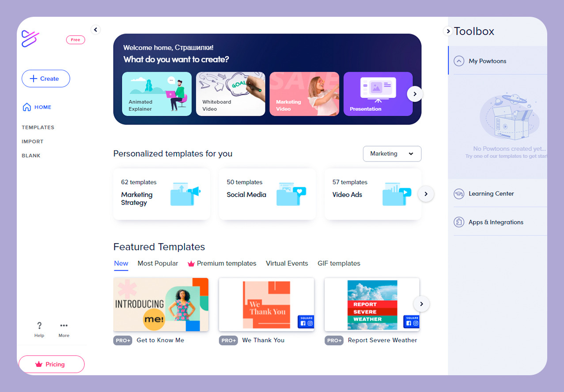Click the Toolbox panel title
This screenshot has width=564, height=392.
click(x=474, y=31)
